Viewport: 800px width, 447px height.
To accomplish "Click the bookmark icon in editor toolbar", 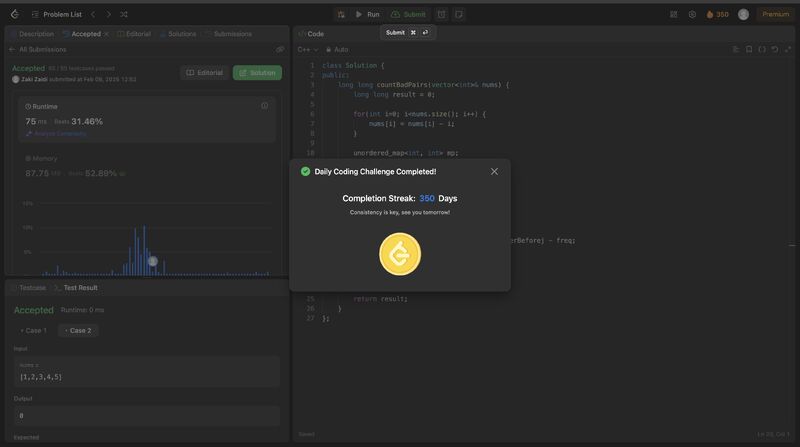I will [x=749, y=49].
